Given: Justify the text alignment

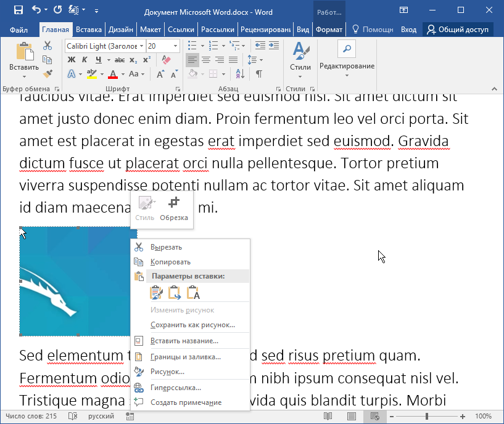Looking at the screenshot, I should click(x=233, y=60).
